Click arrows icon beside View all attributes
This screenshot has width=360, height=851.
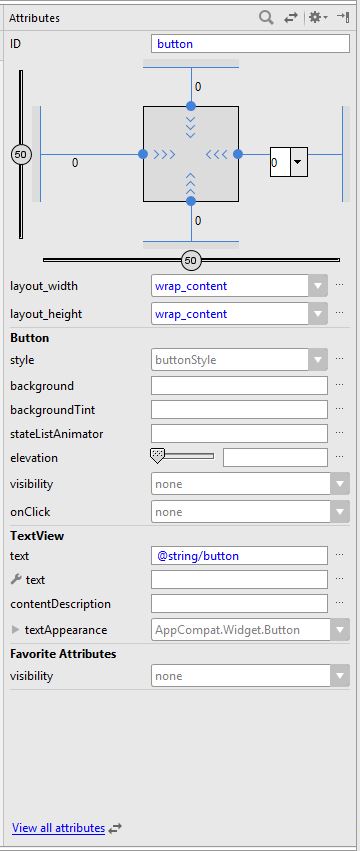(x=115, y=829)
